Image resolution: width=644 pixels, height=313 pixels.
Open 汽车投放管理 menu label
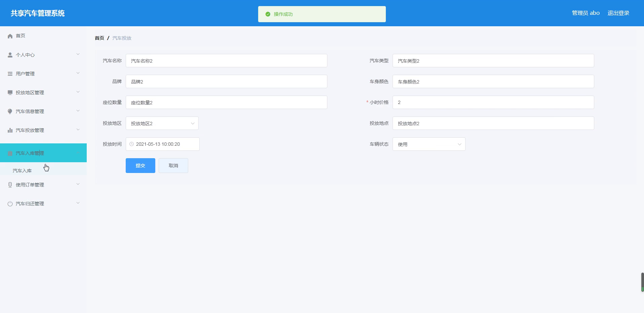pos(30,130)
